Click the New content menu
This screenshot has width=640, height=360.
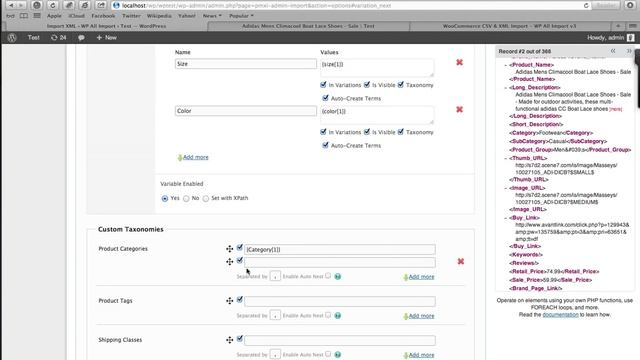tap(107, 38)
